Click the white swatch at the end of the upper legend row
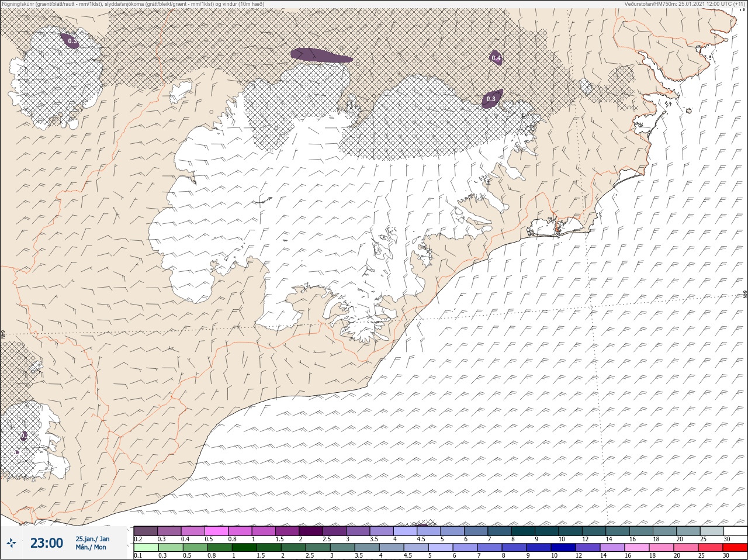 click(735, 531)
